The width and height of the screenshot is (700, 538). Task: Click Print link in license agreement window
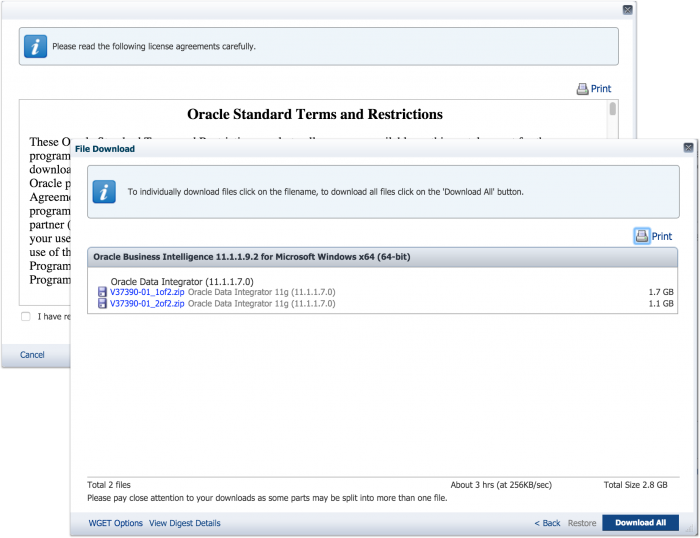pos(601,89)
